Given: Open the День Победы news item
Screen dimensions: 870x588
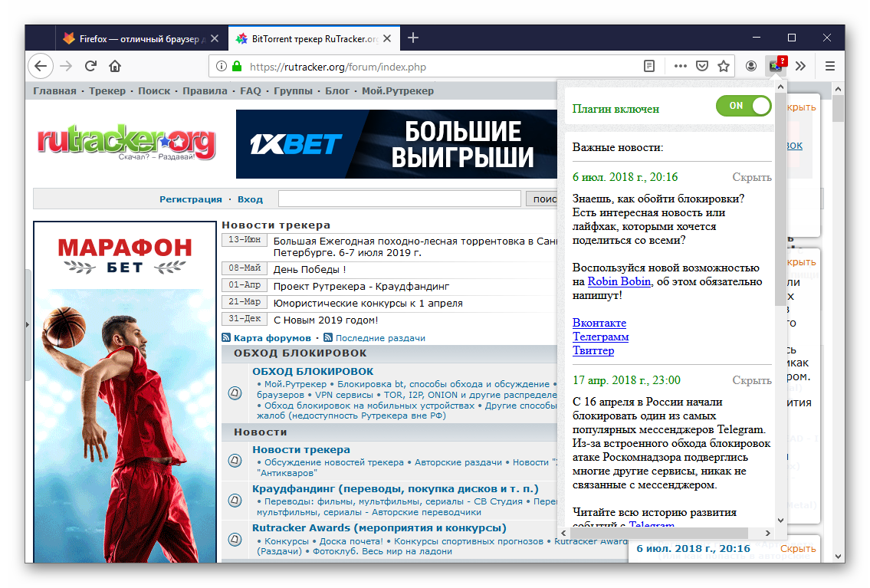Looking at the screenshot, I should tap(310, 270).
